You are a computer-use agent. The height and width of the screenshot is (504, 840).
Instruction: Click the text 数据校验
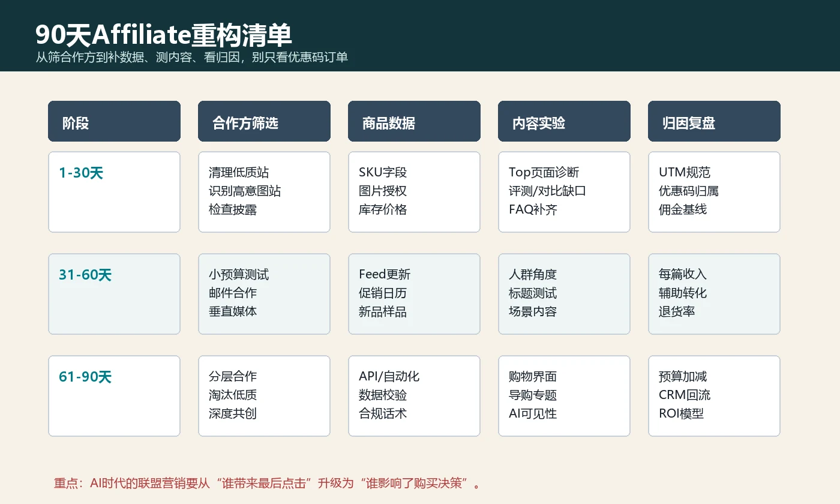click(x=383, y=395)
